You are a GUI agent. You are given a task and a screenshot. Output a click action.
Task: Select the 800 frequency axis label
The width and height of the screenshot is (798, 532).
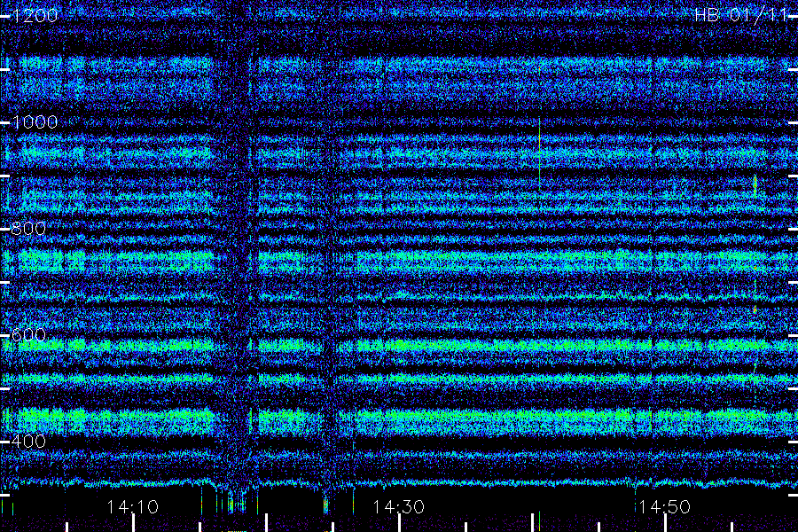point(28,229)
